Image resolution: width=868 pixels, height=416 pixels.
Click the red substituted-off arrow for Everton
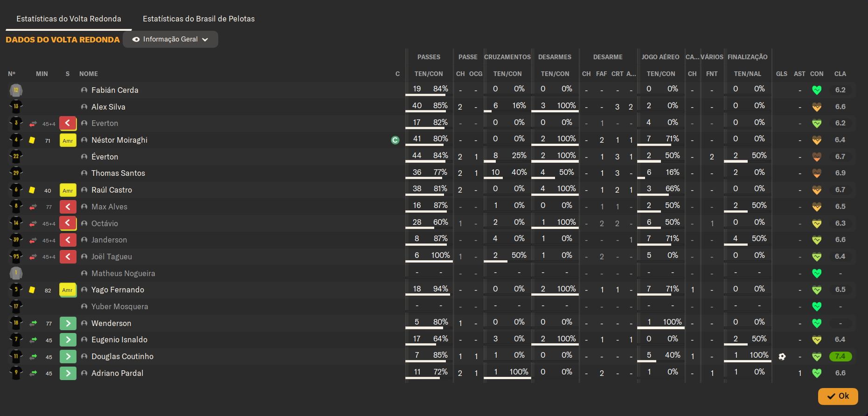[68, 123]
